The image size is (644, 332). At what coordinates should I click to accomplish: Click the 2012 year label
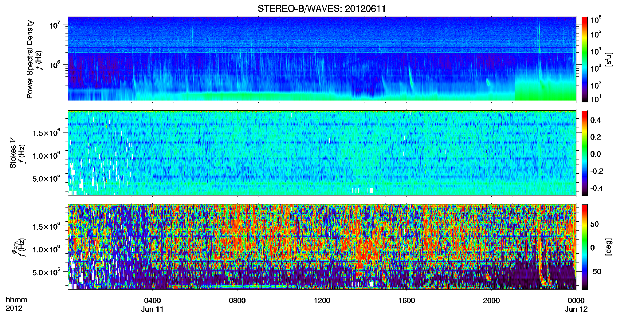tap(14, 308)
